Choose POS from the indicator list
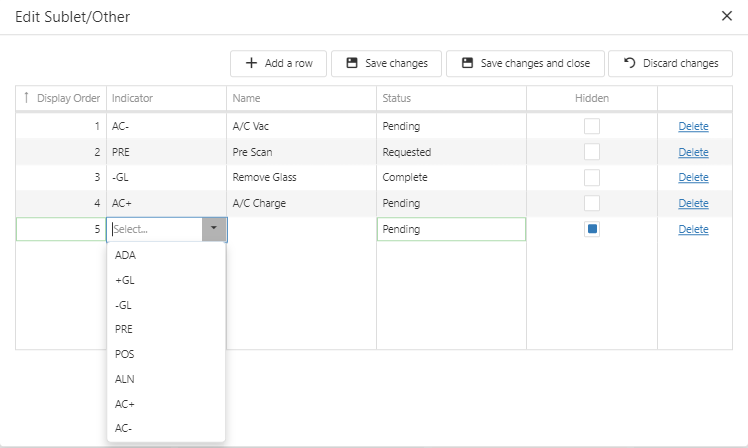This screenshot has height=448, width=748. click(125, 354)
